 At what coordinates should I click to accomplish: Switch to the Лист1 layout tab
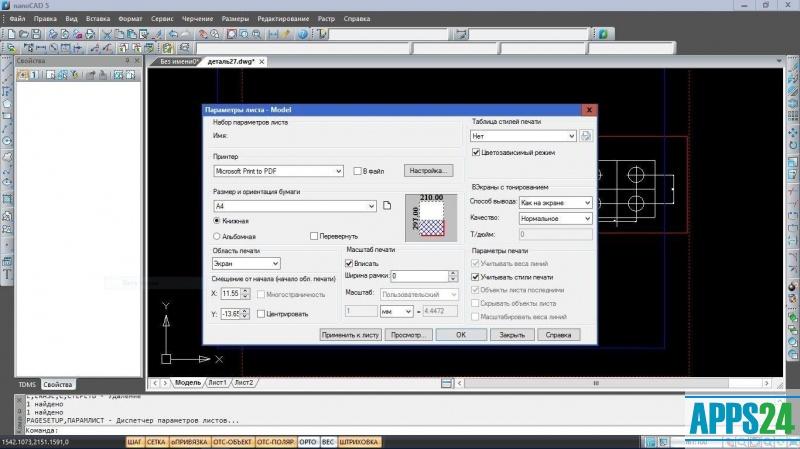tap(216, 382)
